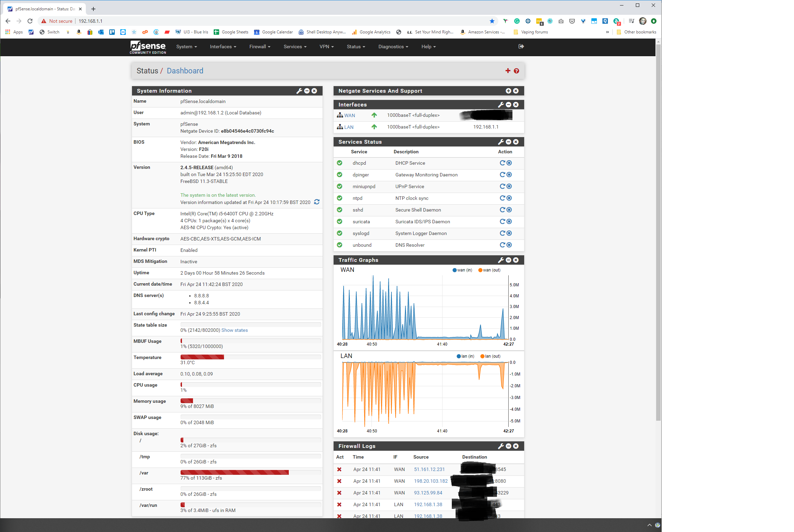Expand the Firewall dropdown menu in navbar
The width and height of the screenshot is (794, 532).
point(258,46)
